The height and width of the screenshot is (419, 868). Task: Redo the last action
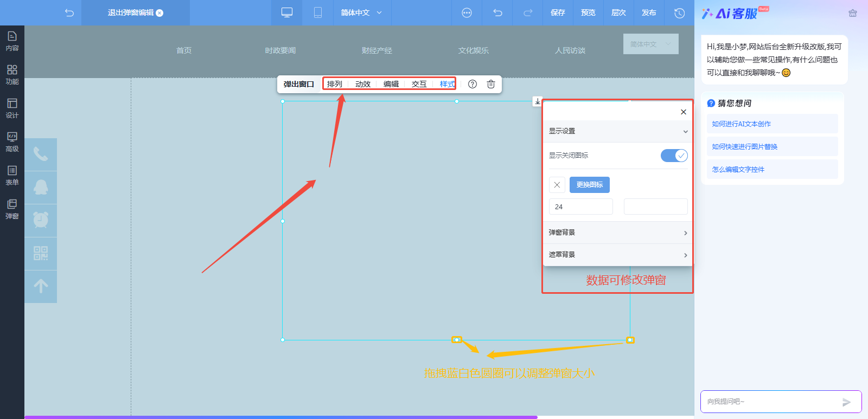pos(528,12)
